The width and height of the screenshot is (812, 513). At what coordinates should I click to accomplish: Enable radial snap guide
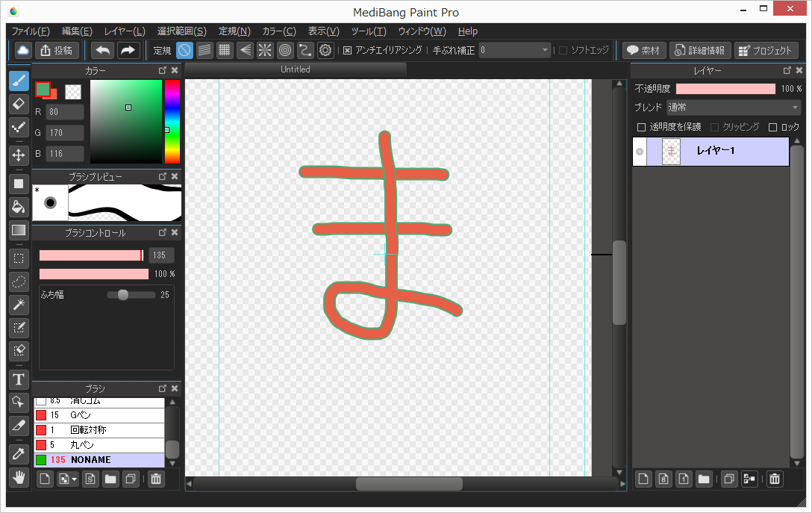[x=265, y=50]
